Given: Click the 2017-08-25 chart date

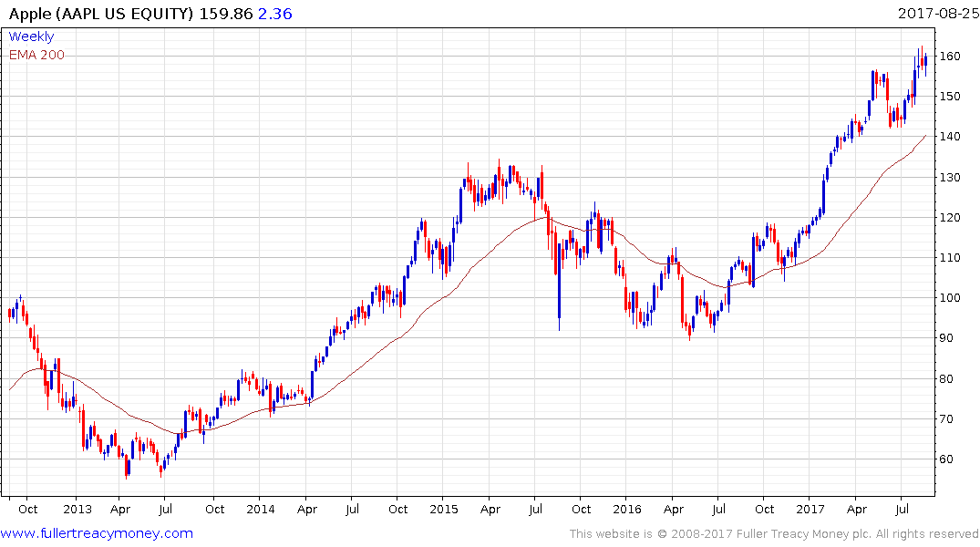Looking at the screenshot, I should pos(938,13).
